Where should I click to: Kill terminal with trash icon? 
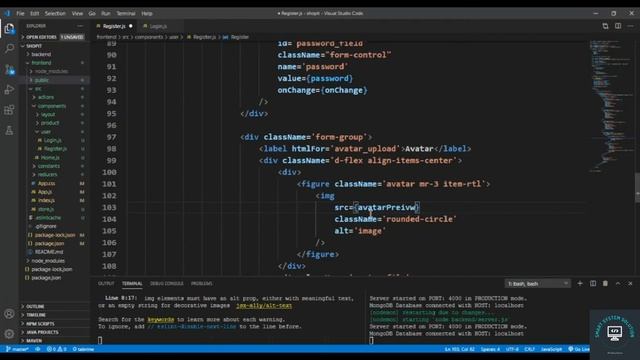605,283
